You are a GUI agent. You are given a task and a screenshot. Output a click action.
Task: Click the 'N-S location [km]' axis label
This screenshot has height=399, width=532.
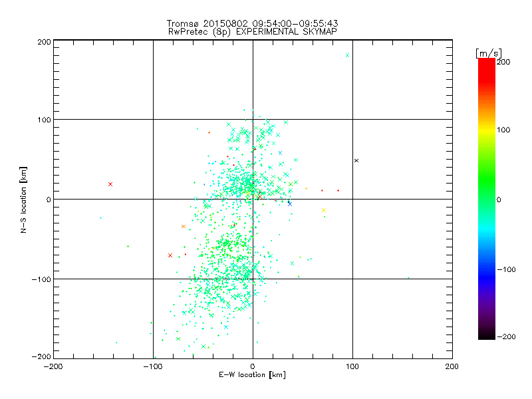point(23,200)
